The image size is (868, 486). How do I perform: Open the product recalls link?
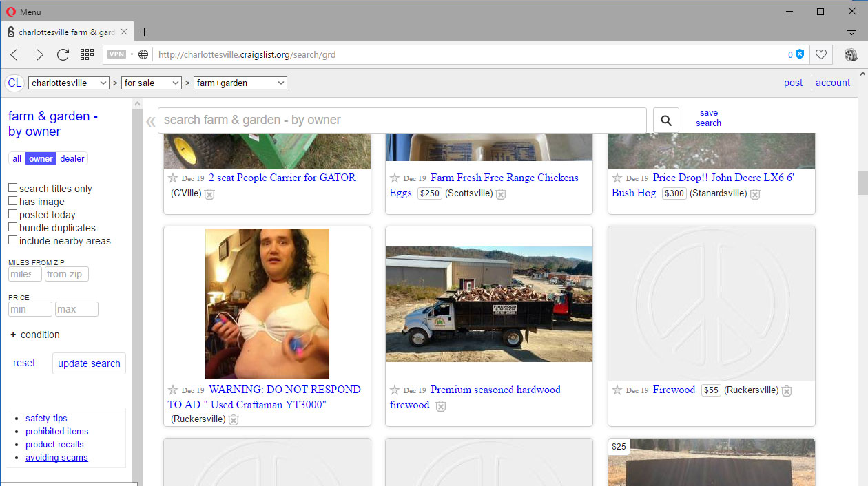[x=54, y=444]
